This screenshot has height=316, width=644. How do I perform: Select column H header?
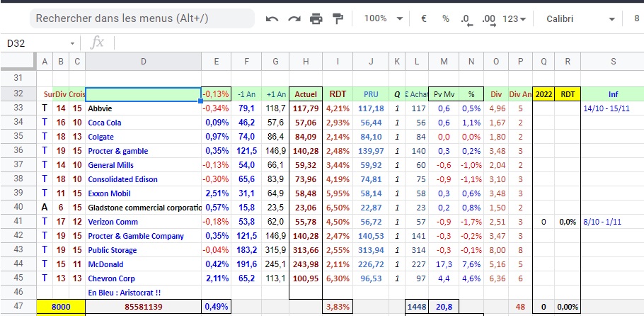point(306,62)
